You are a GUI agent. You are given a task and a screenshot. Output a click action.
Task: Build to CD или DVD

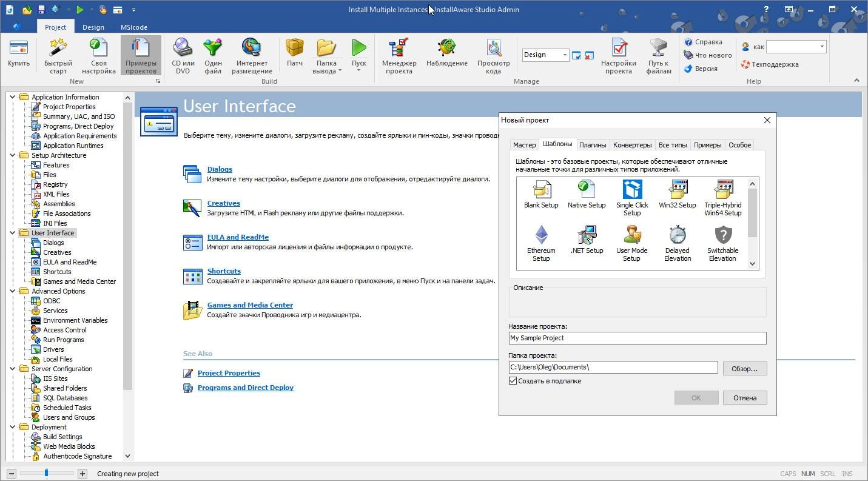[183, 56]
